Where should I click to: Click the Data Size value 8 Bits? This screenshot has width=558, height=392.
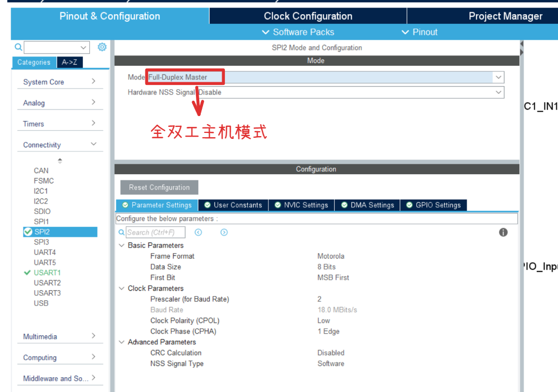tap(326, 267)
